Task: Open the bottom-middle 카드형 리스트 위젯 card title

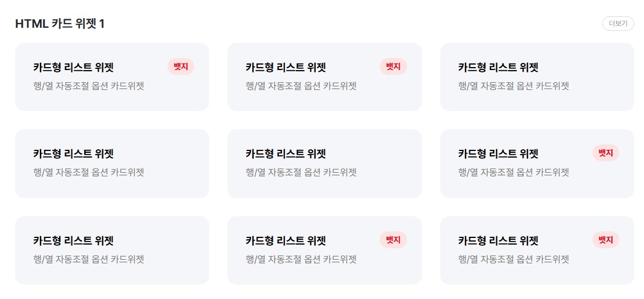Action: [285, 241]
